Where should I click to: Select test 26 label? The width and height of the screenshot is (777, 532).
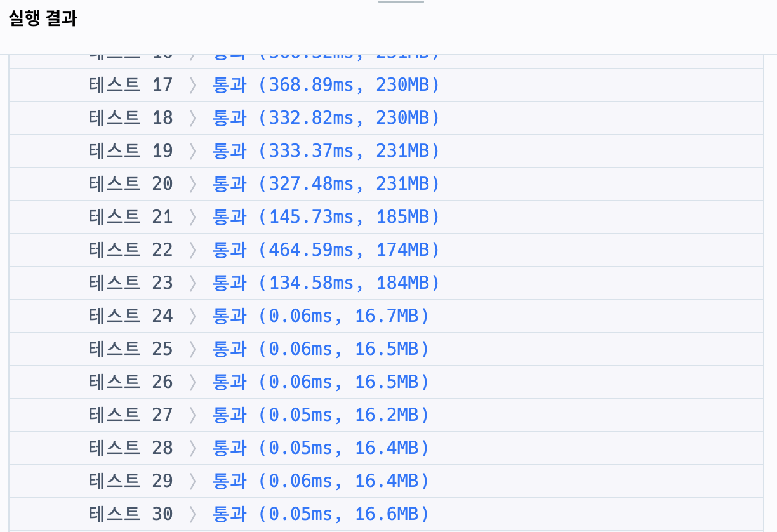click(x=131, y=382)
